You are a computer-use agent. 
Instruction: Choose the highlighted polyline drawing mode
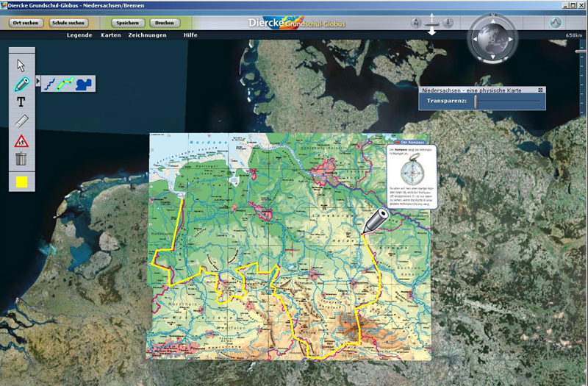click(65, 84)
